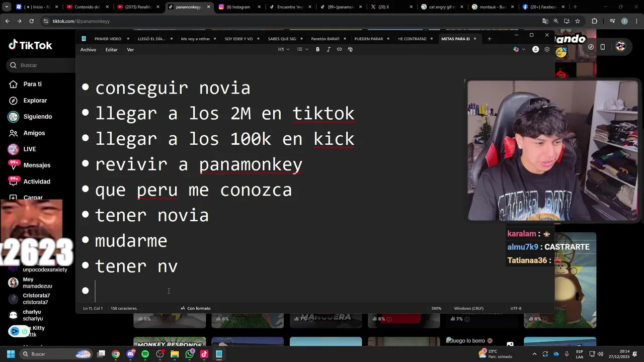644x362 pixels.
Task: Click the TikTok logo
Action: (30, 45)
